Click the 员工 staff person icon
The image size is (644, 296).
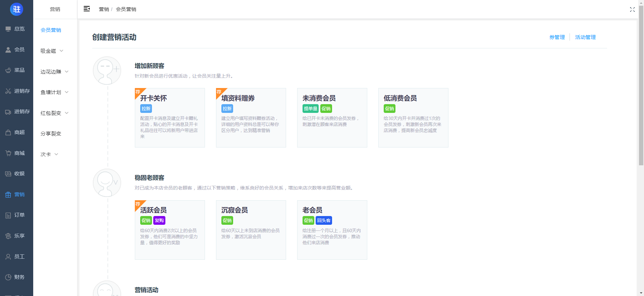click(8, 257)
